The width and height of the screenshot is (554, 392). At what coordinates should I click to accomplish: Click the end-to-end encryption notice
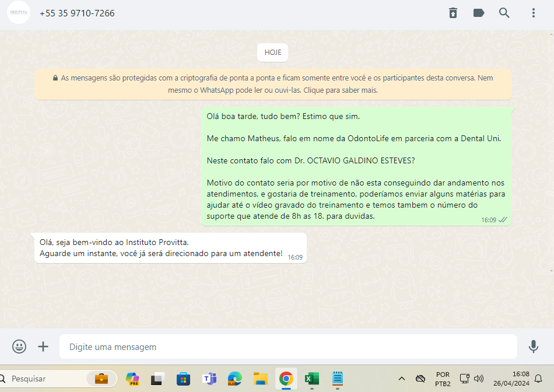273,84
